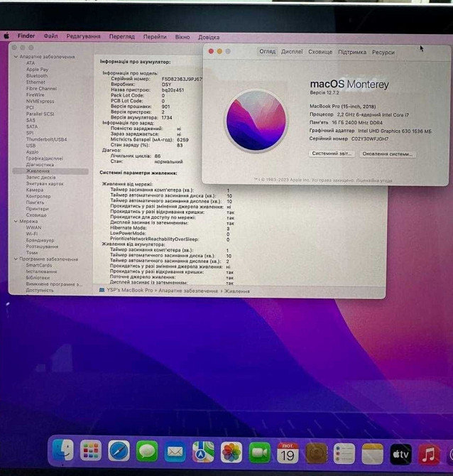The height and width of the screenshot is (476, 453).
Task: Open the Перейти menu
Action: 155,37
